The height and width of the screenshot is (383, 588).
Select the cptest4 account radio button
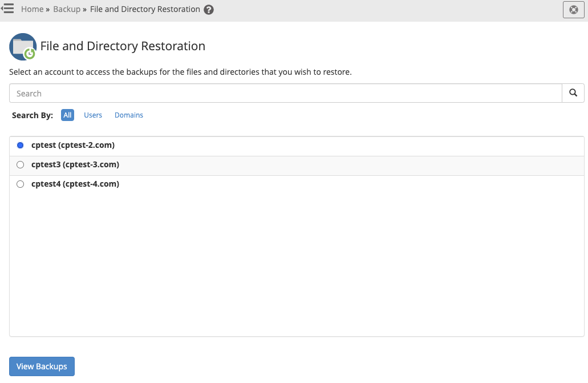(21, 184)
